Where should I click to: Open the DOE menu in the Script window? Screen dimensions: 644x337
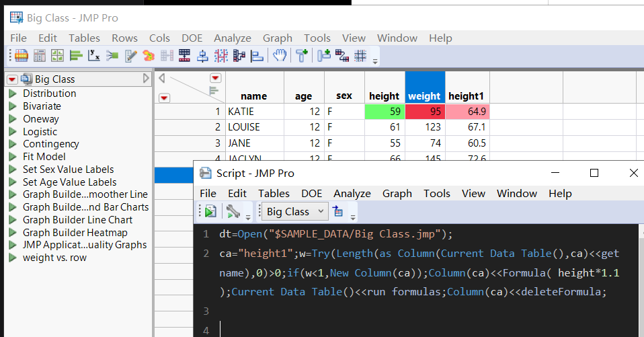pos(312,194)
